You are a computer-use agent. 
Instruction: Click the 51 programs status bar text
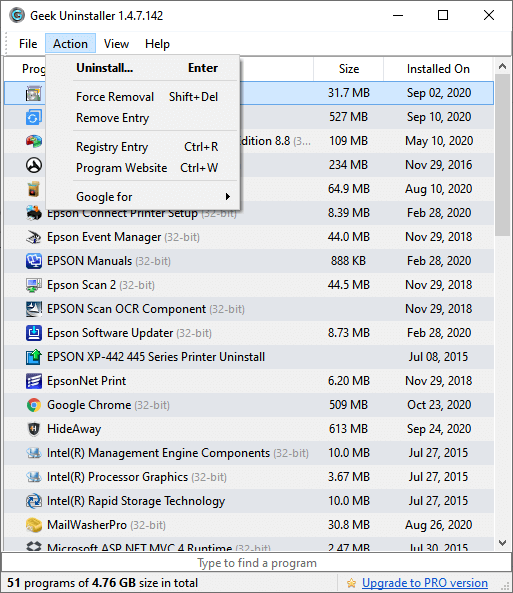pyautogui.click(x=102, y=583)
